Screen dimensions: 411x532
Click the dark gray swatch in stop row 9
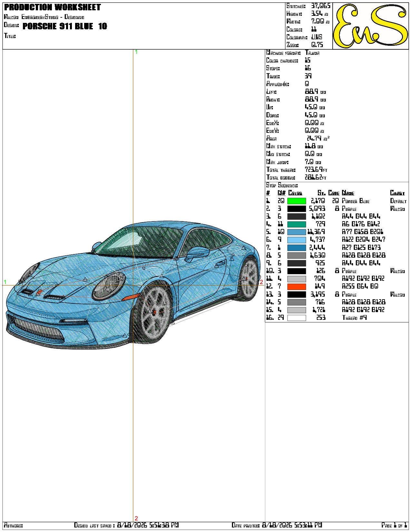[297, 263]
